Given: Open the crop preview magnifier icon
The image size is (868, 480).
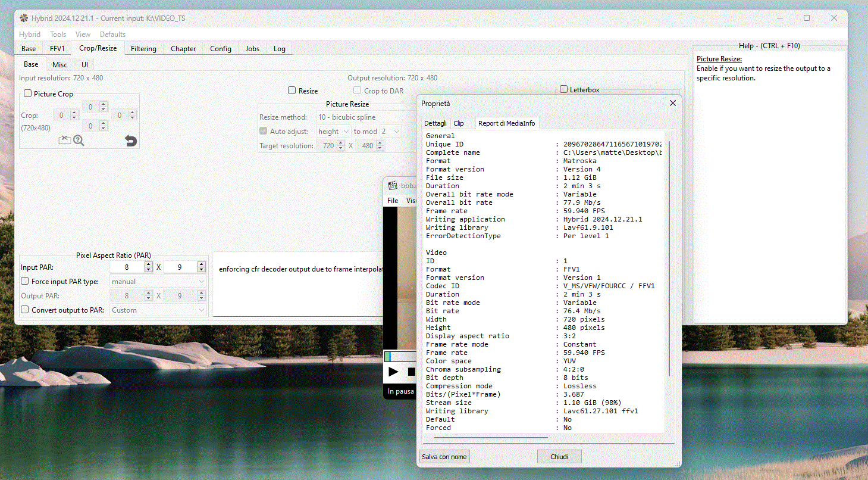Looking at the screenshot, I should (79, 141).
